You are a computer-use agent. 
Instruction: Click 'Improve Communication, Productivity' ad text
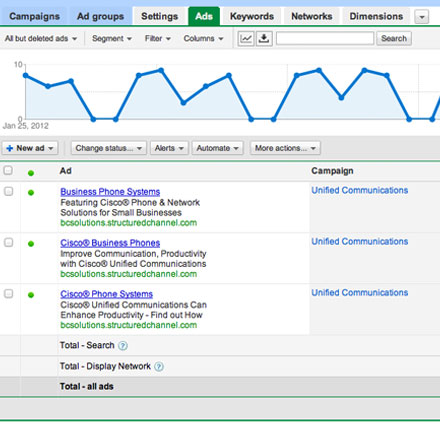point(133,254)
